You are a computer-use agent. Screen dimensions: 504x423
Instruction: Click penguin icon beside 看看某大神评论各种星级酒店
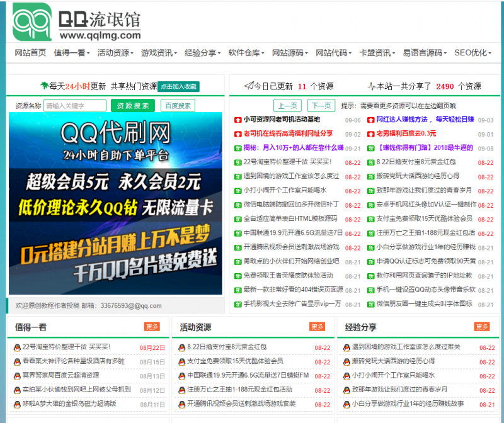click(17, 362)
